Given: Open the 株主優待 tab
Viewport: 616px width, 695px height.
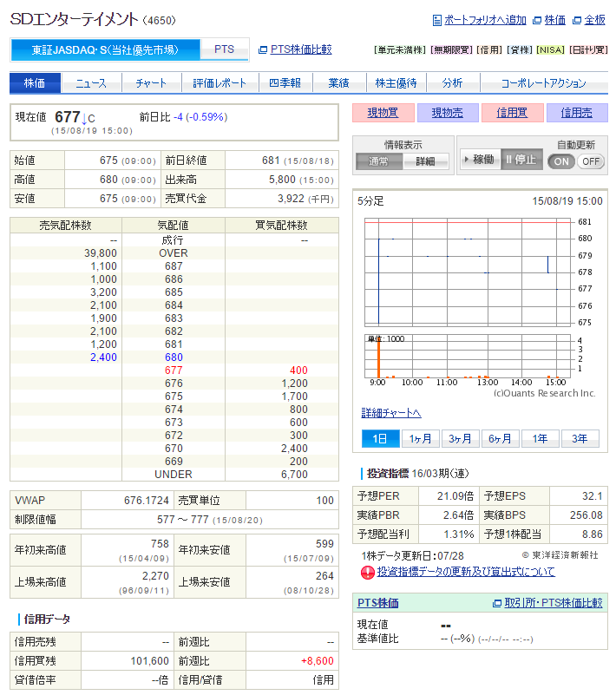Looking at the screenshot, I should point(396,83).
